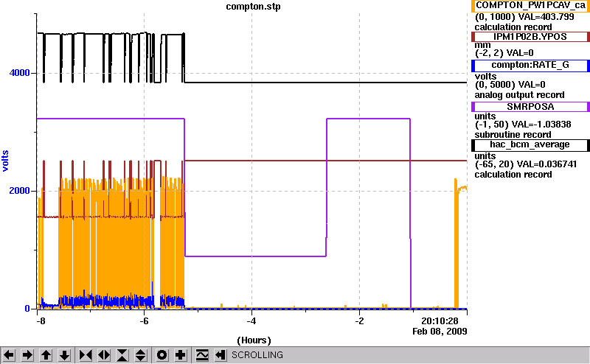This screenshot has width=590, height=364.
Task: Click the (Hours) x-axis title
Action: coord(254,340)
